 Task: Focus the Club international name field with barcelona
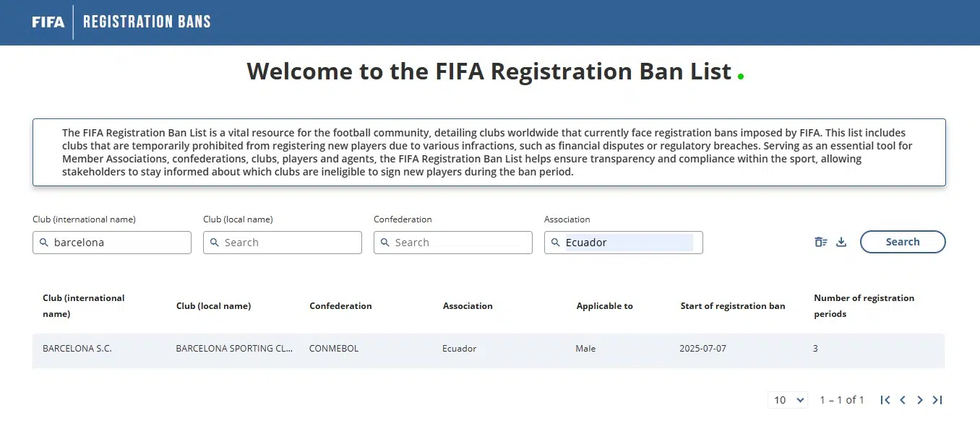click(x=112, y=243)
